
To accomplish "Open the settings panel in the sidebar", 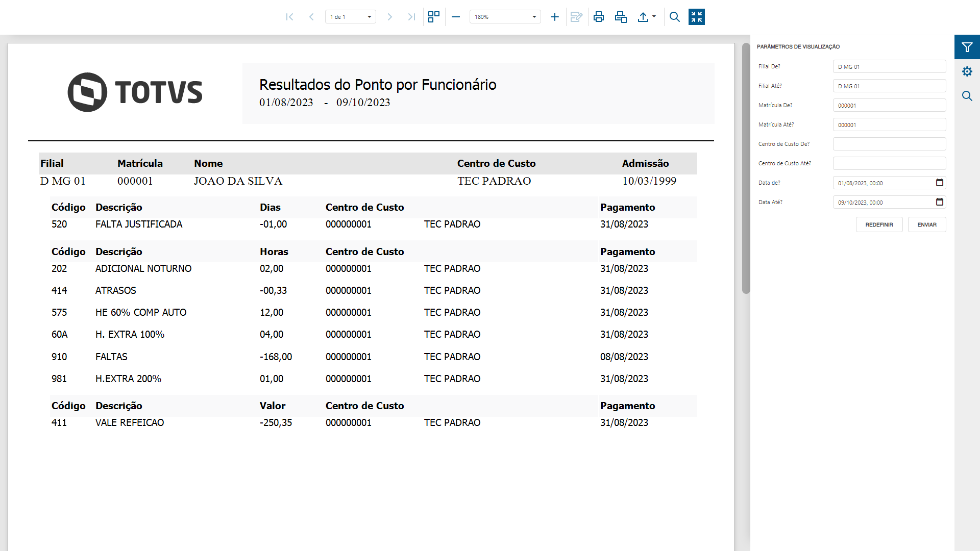I will [x=968, y=71].
